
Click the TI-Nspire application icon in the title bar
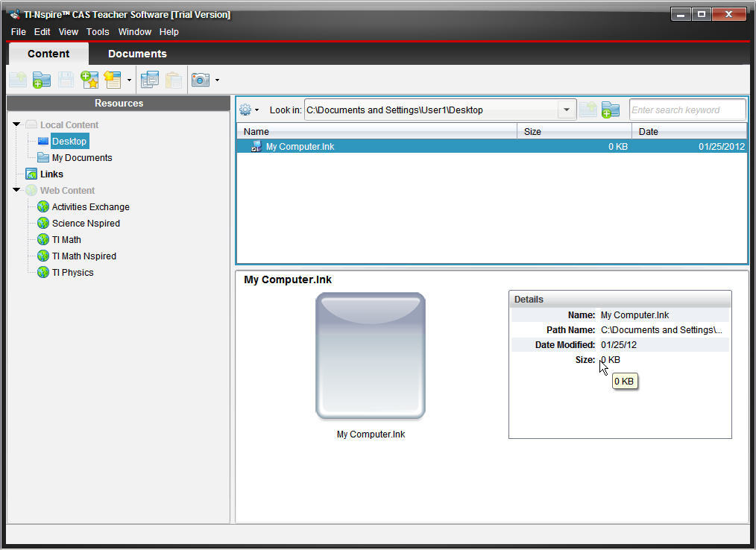15,14
